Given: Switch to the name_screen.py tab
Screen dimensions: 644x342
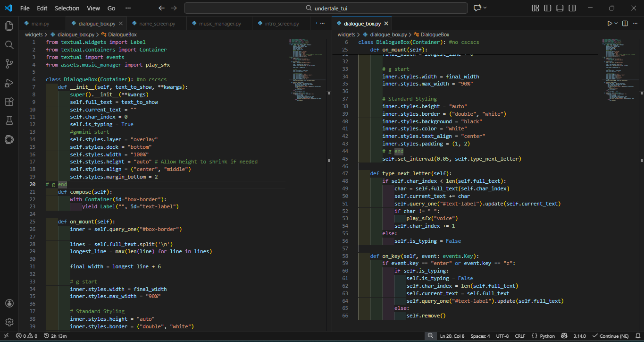Looking at the screenshot, I should coord(157,24).
